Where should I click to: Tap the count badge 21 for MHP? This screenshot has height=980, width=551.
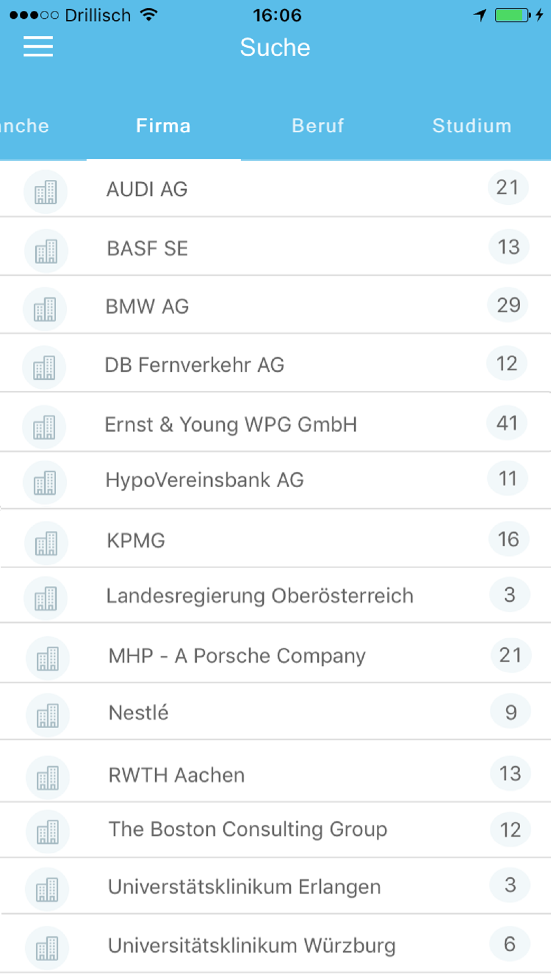tap(511, 655)
